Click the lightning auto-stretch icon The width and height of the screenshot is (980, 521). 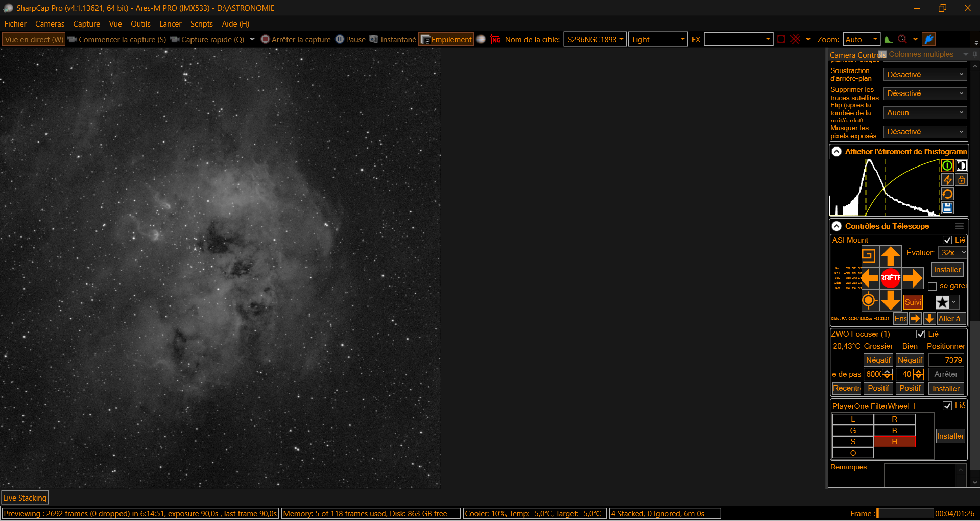(x=947, y=180)
